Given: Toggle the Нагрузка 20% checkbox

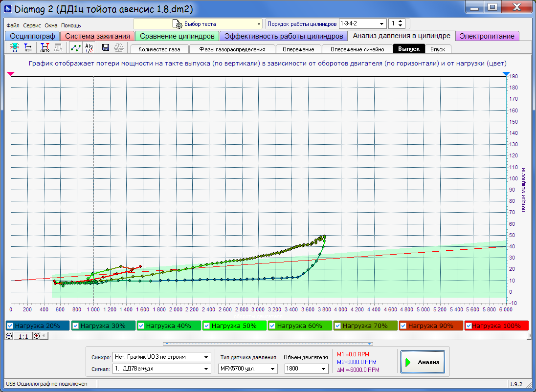Looking at the screenshot, I should (x=10, y=326).
